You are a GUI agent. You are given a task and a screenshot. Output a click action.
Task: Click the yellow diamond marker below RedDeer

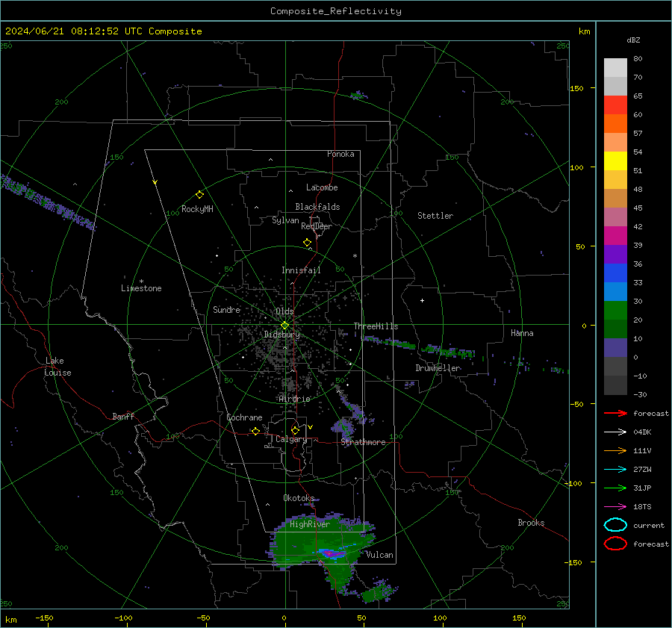pyautogui.click(x=307, y=243)
